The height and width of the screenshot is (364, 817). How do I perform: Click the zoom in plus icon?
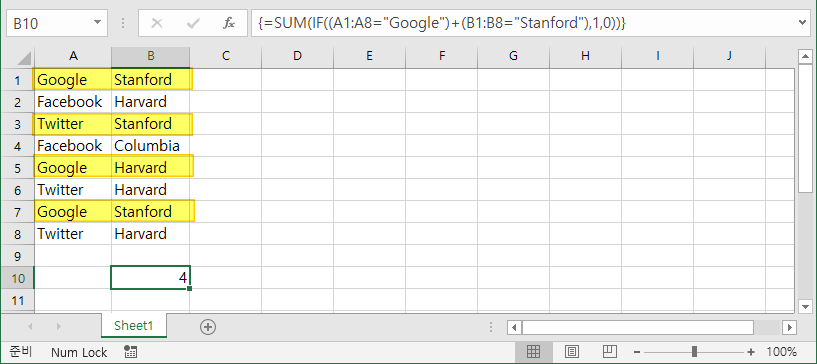click(751, 352)
